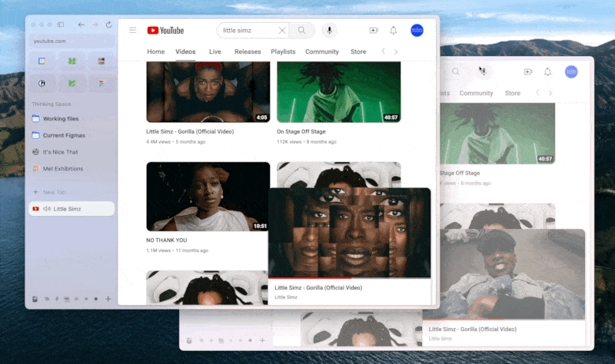Viewport: 615px width, 364px height.
Task: Toggle the Arc sidebar visibility icon
Action: click(x=61, y=25)
